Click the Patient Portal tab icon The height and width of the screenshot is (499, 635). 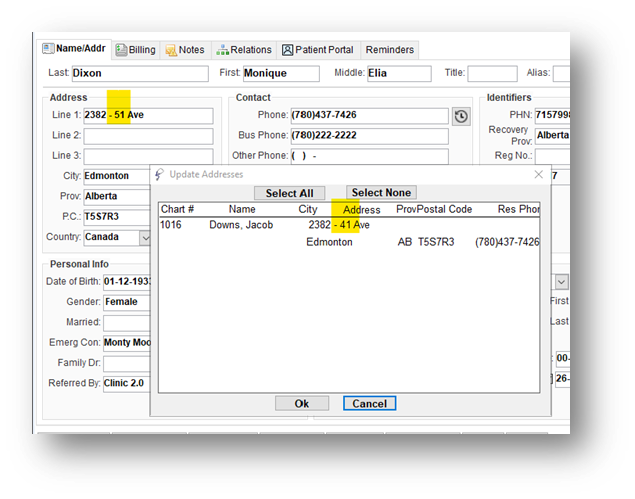coord(288,50)
